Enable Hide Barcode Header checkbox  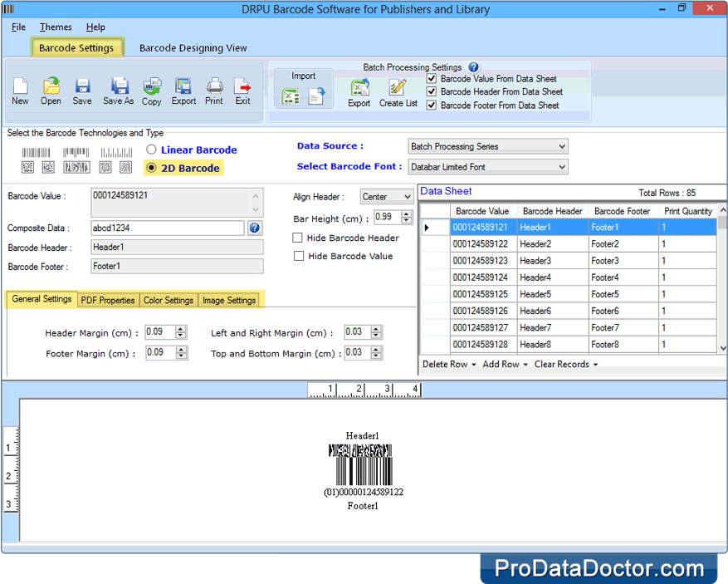click(297, 238)
